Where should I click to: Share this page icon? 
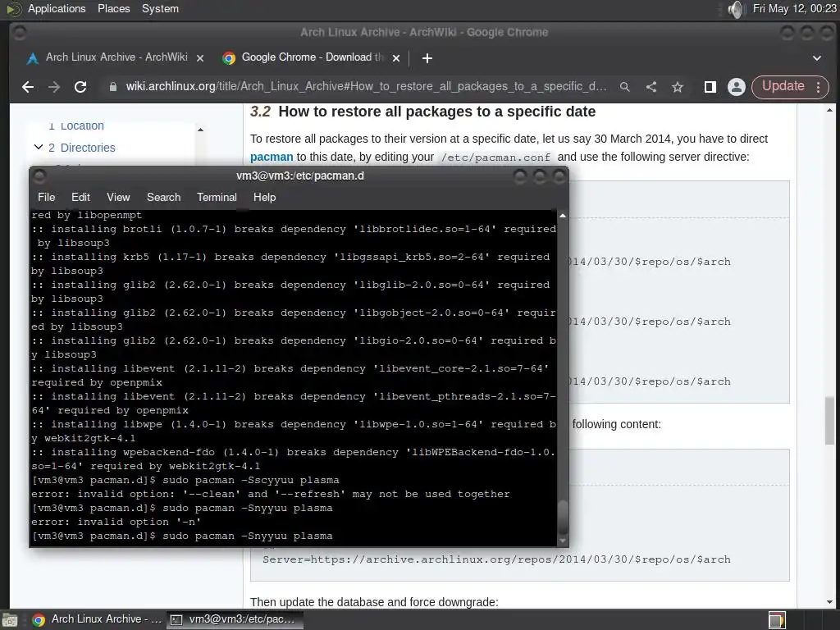point(651,87)
